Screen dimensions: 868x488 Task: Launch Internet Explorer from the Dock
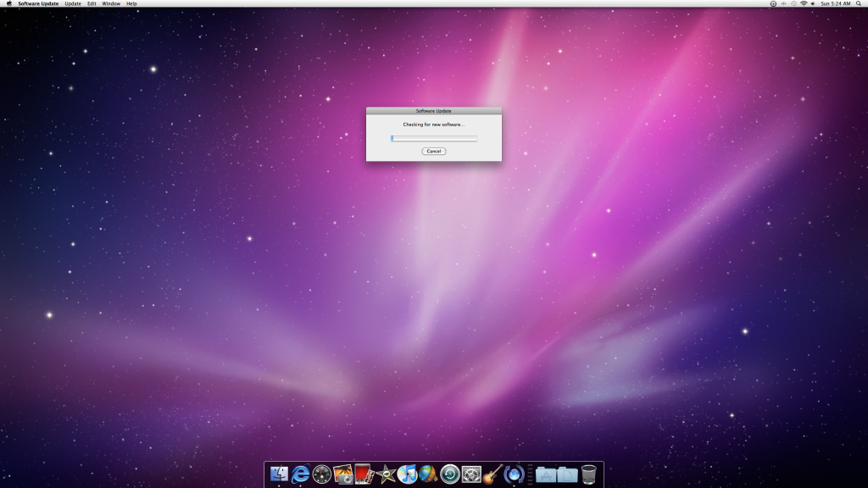(x=300, y=474)
